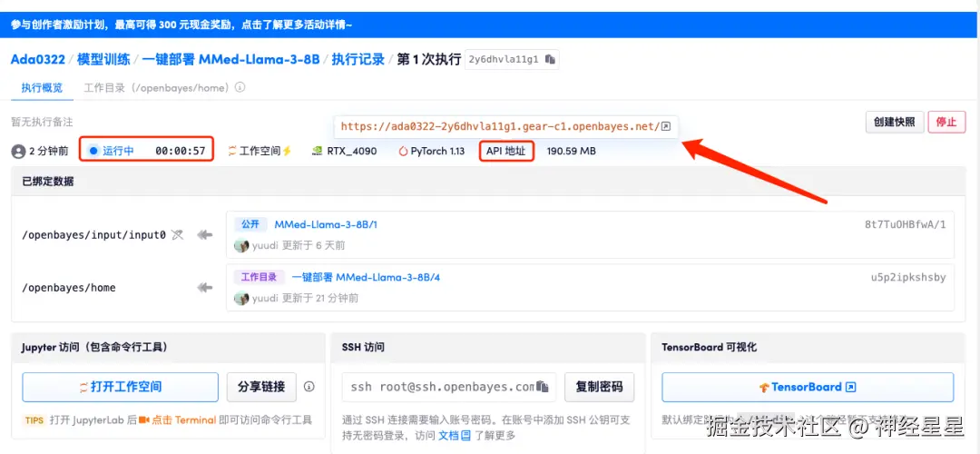Open the API URL link

500,126
